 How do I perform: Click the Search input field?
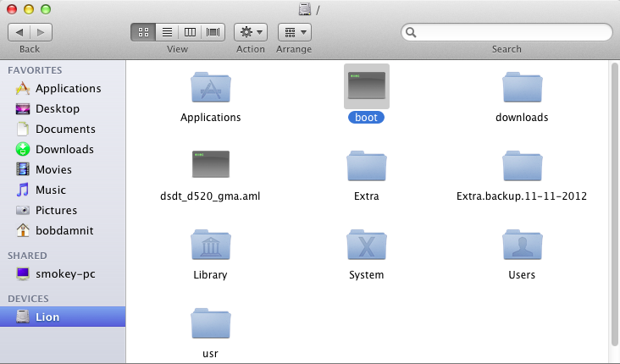pyautogui.click(x=512, y=32)
